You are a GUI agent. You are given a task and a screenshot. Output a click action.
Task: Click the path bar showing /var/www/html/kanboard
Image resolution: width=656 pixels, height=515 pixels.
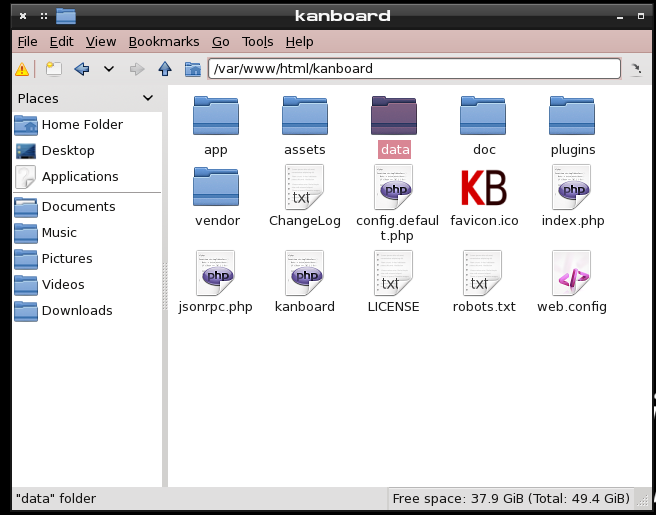pyautogui.click(x=414, y=69)
